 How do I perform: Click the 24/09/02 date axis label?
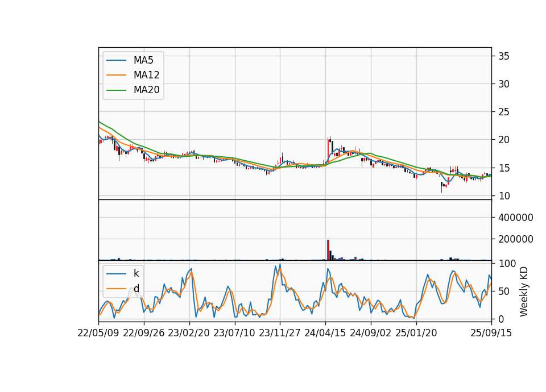[x=370, y=333]
